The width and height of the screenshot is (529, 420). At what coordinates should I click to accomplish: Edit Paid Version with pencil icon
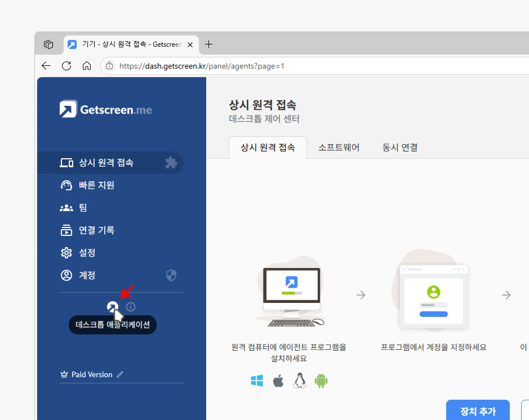click(120, 374)
